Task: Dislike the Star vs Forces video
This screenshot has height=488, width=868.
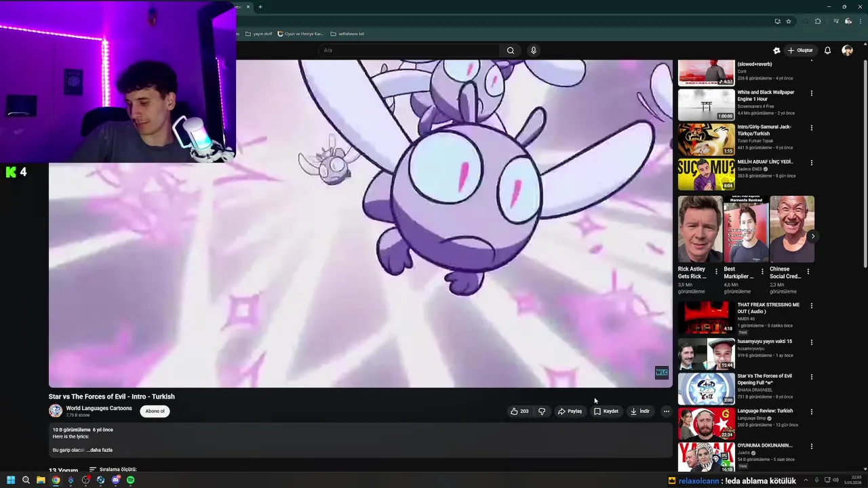Action: [x=541, y=411]
